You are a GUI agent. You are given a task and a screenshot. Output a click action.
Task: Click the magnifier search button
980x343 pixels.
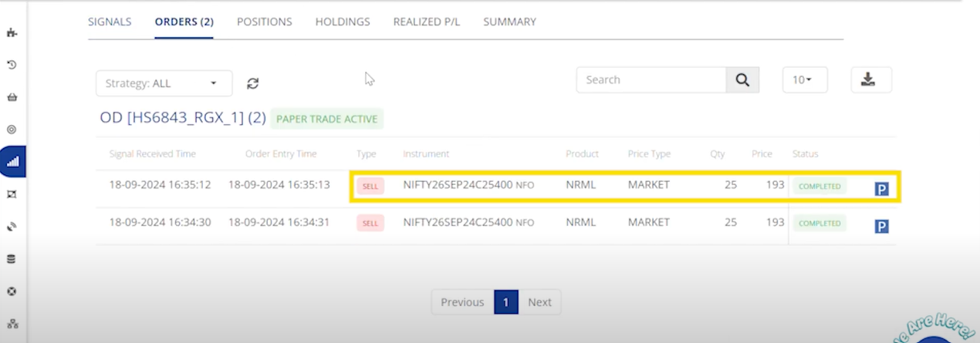(742, 80)
